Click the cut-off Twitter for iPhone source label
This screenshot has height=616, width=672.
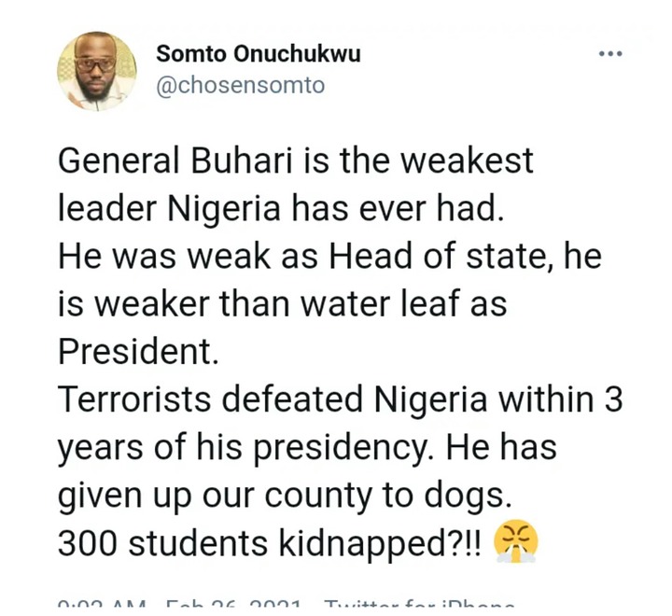pos(419,606)
